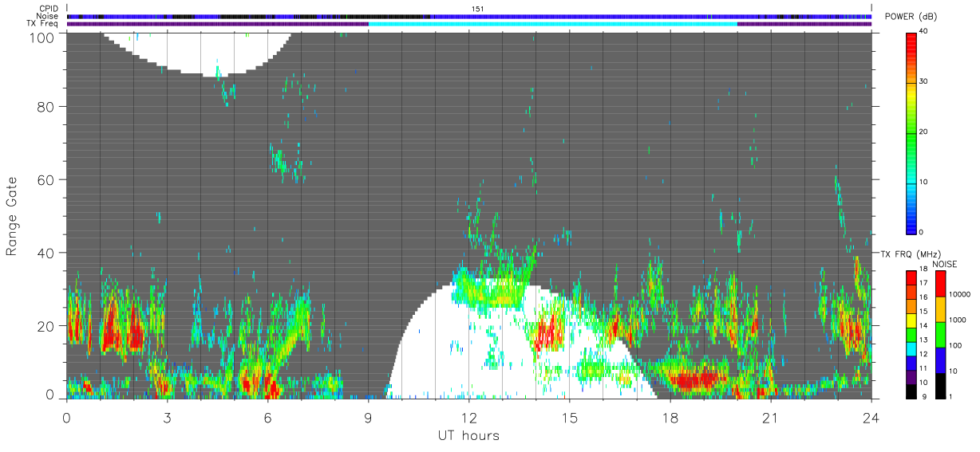Click the POWER (dB) gradient colorbar

(x=911, y=132)
